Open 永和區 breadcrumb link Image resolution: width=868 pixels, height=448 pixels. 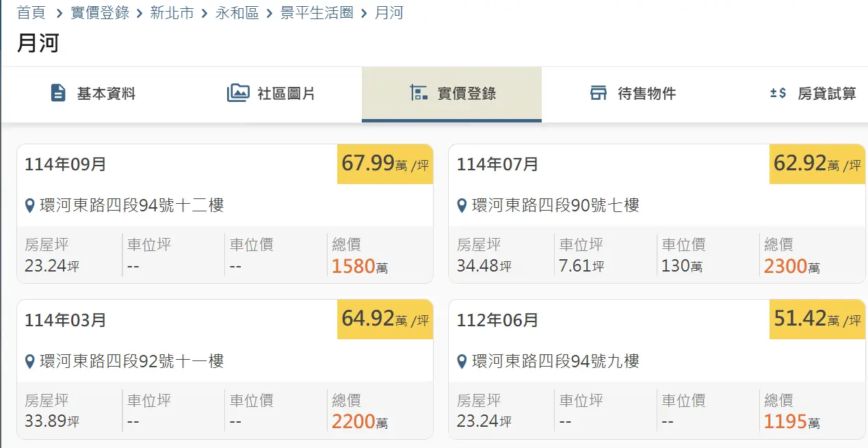(x=237, y=13)
